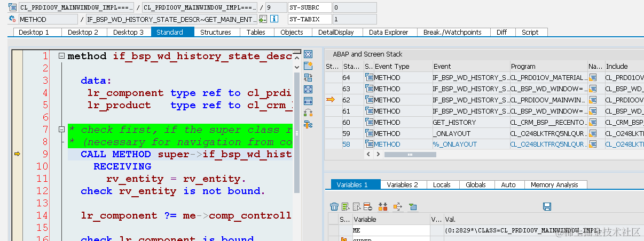
Task: Open the Diff tab
Action: click(x=501, y=32)
